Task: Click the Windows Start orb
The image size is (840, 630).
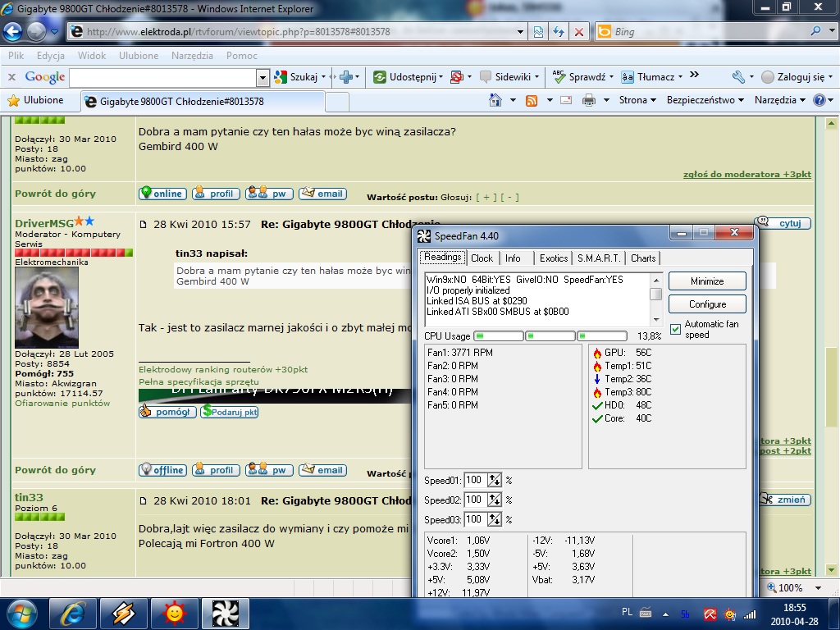Action: [x=21, y=614]
